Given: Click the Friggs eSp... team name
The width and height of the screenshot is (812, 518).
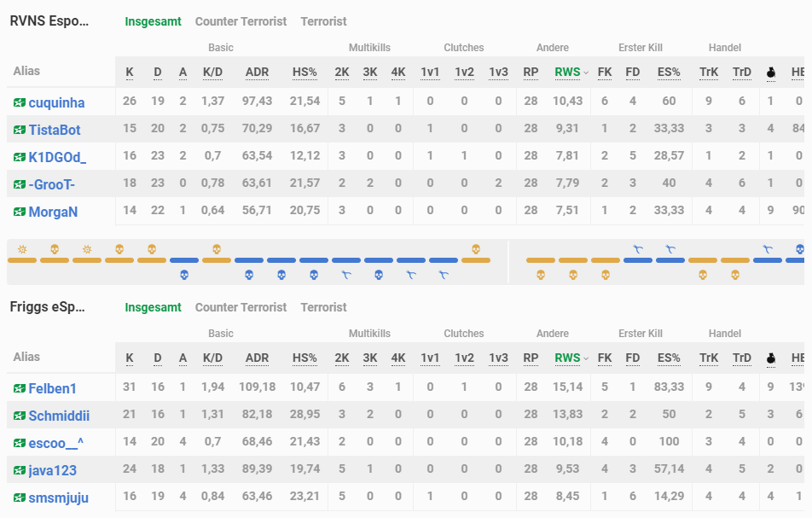Looking at the screenshot, I should coord(47,307).
